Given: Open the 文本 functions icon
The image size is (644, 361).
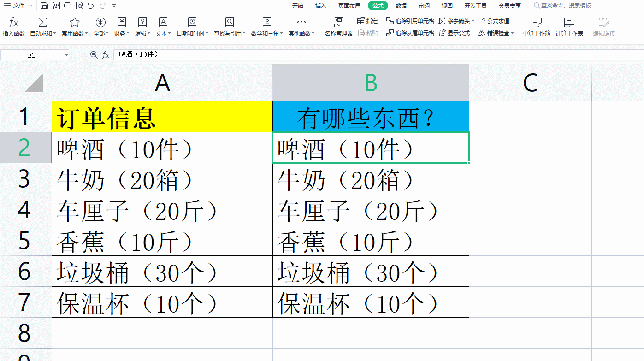Looking at the screenshot, I should click(163, 22).
